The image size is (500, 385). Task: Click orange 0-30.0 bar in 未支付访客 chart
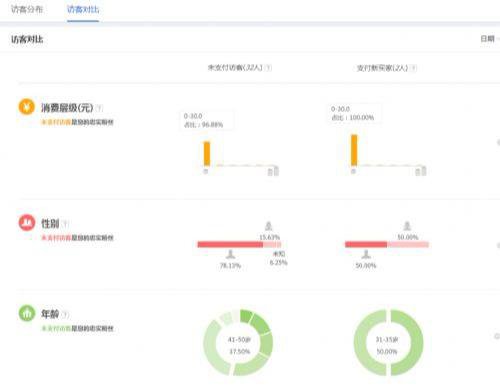[207, 154]
